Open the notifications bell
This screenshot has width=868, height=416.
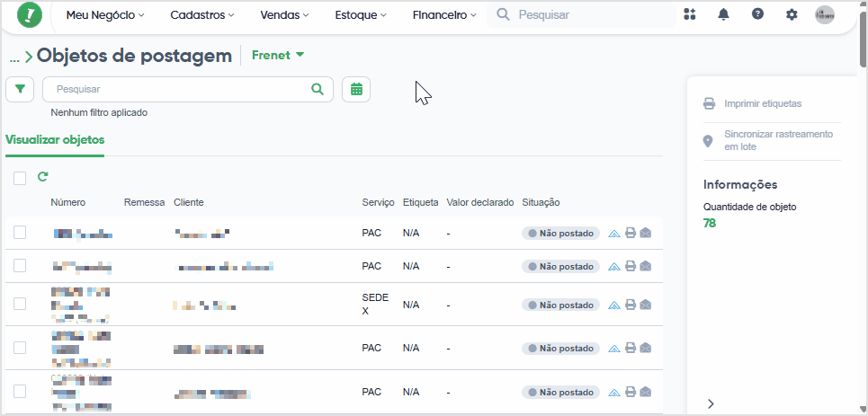pyautogui.click(x=723, y=15)
